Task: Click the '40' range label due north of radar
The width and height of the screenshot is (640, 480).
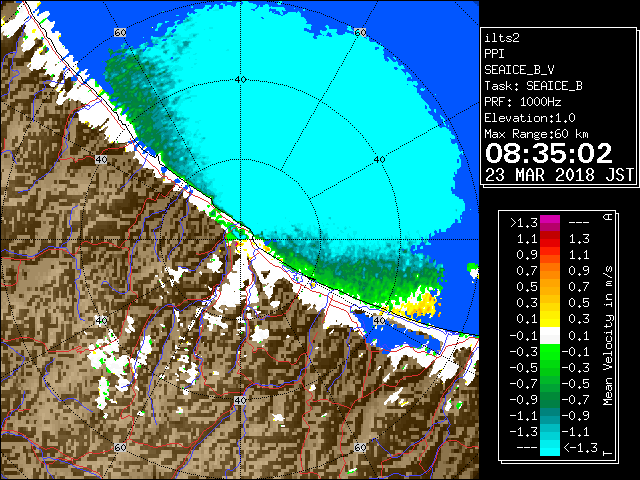Action: 240,80
